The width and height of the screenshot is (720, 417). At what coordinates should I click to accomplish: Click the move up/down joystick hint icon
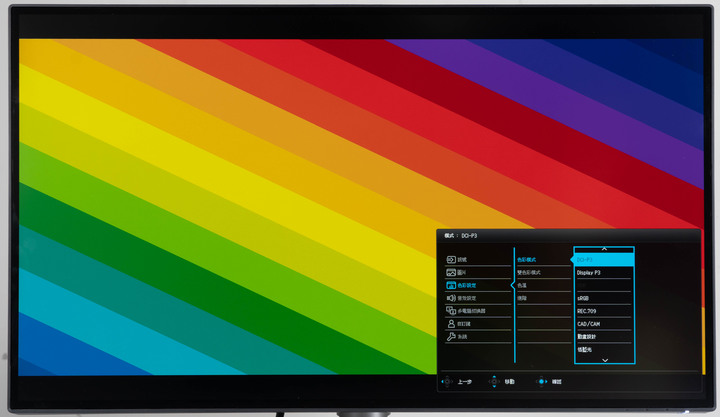click(x=494, y=382)
